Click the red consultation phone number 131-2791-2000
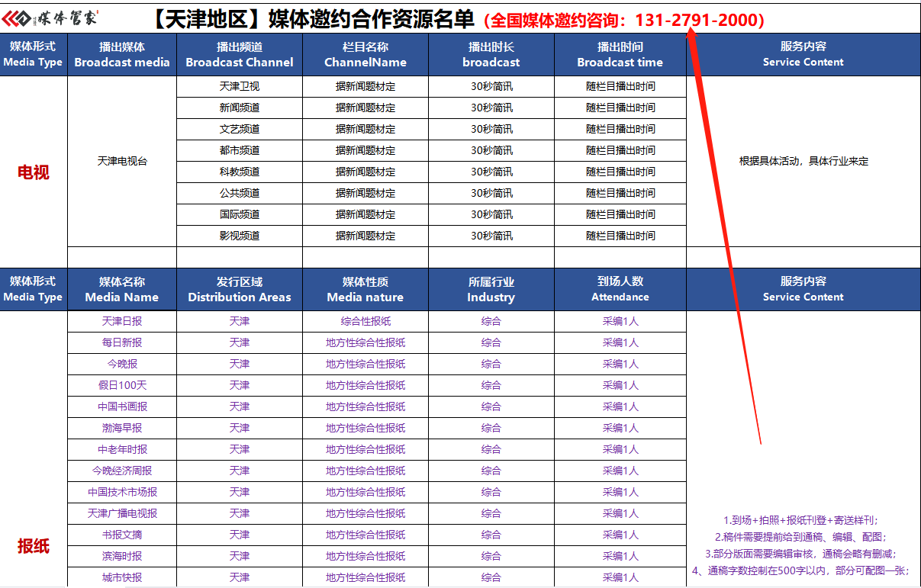This screenshot has height=588, width=921. point(699,21)
